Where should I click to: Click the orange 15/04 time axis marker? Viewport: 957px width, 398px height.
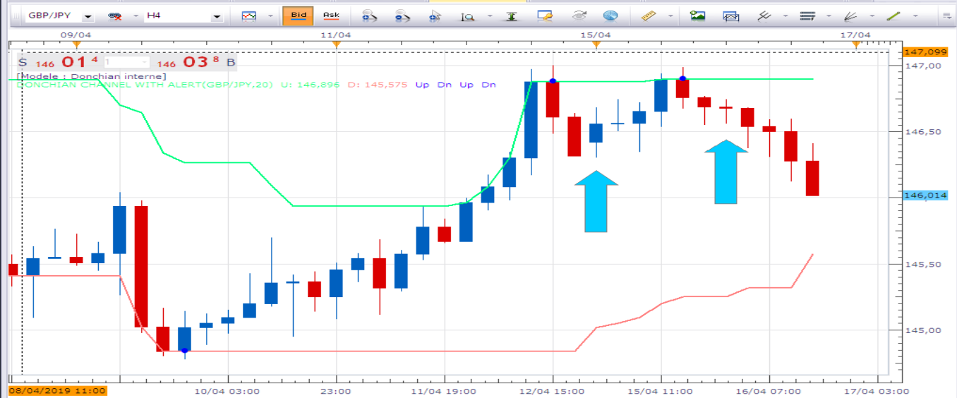(596, 44)
